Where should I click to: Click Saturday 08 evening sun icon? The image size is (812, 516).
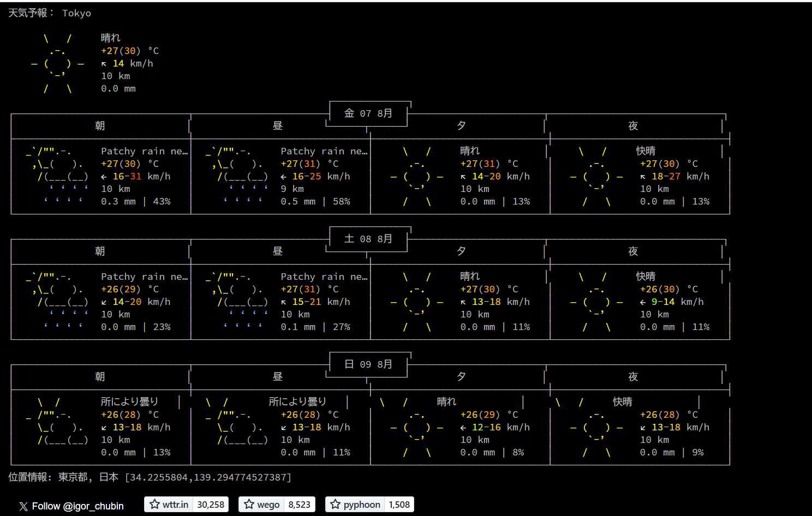pos(417,302)
